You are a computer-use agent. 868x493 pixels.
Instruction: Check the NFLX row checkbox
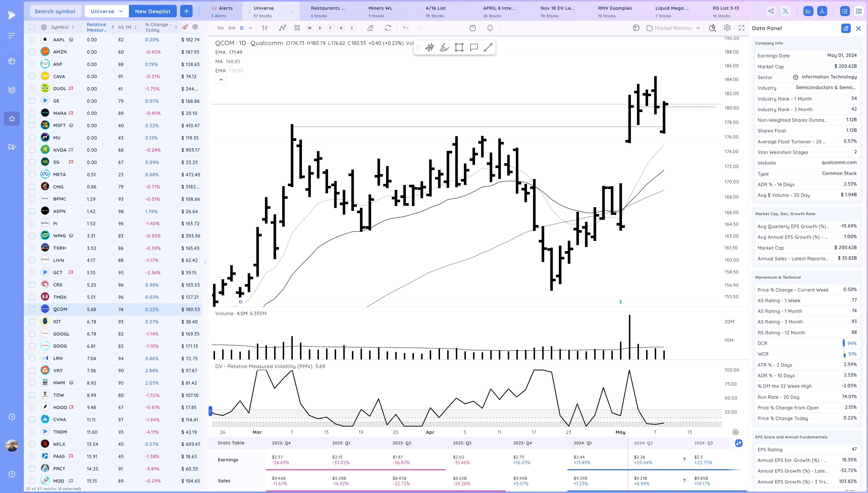coord(32,444)
